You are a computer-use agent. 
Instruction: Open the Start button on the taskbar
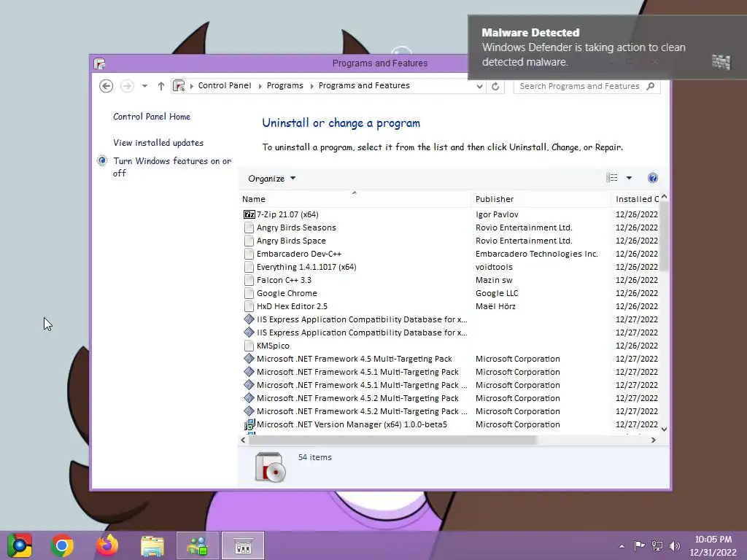point(20,545)
